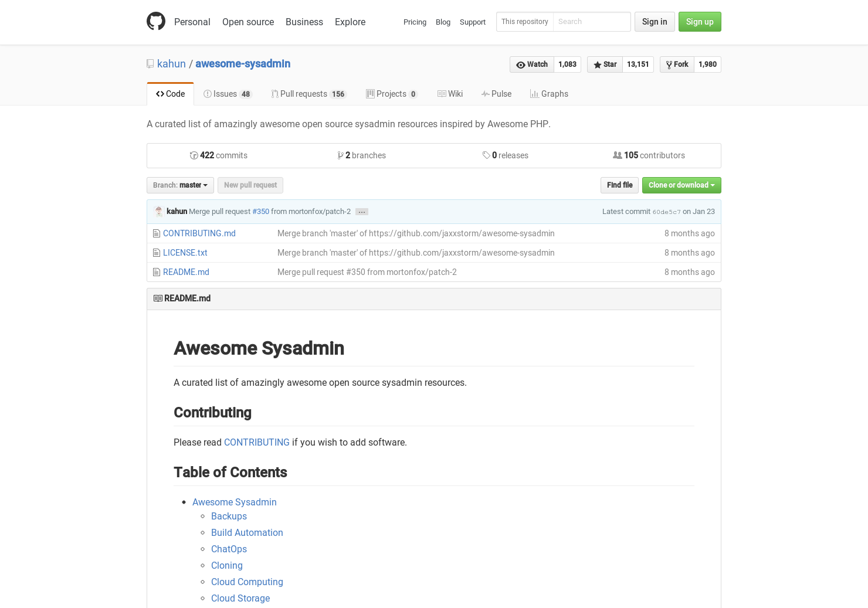This screenshot has height=608, width=868.
Task: Open the Clone or download menu
Action: click(x=681, y=185)
